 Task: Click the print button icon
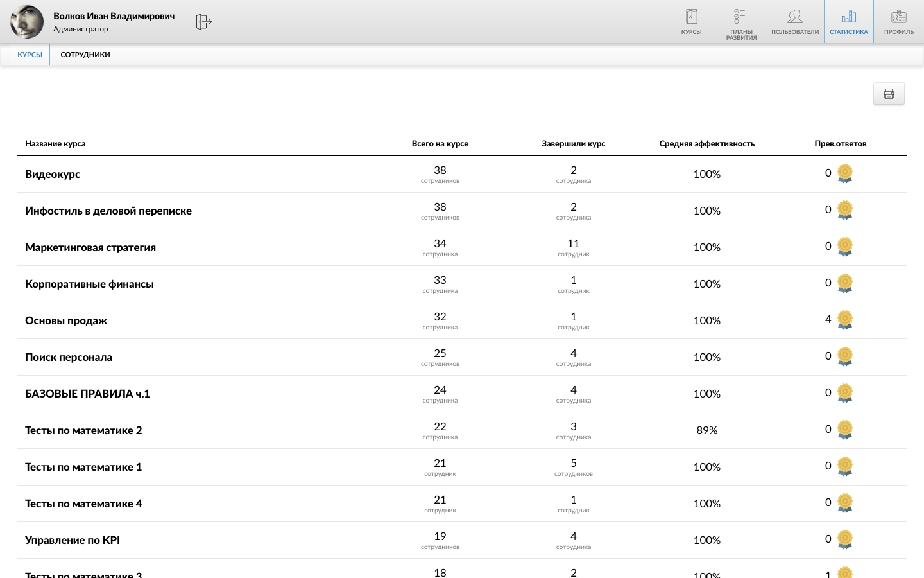tap(889, 94)
